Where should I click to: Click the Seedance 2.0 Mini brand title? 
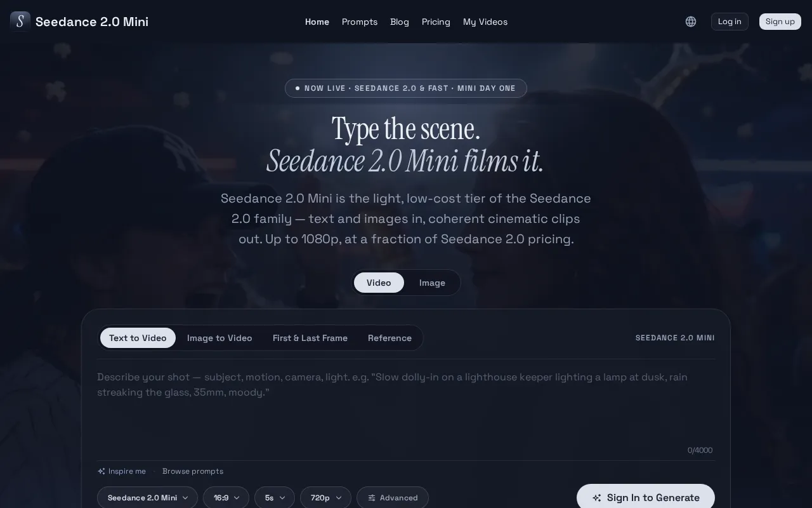point(92,22)
